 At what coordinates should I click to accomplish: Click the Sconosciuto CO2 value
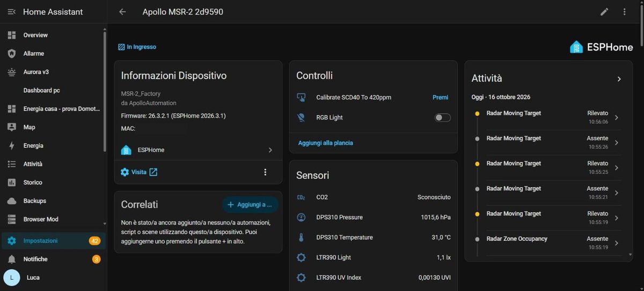[434, 197]
